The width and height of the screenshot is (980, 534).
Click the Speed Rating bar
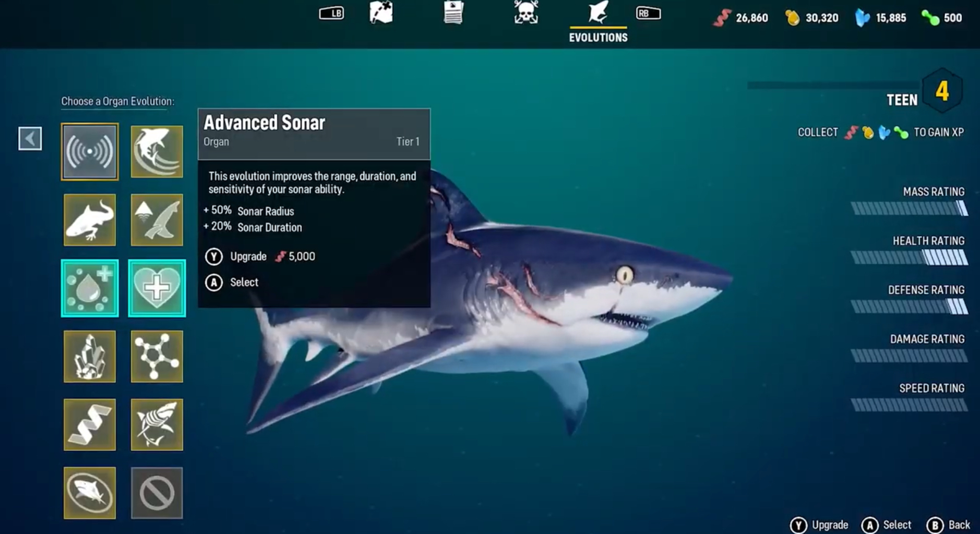coord(910,405)
